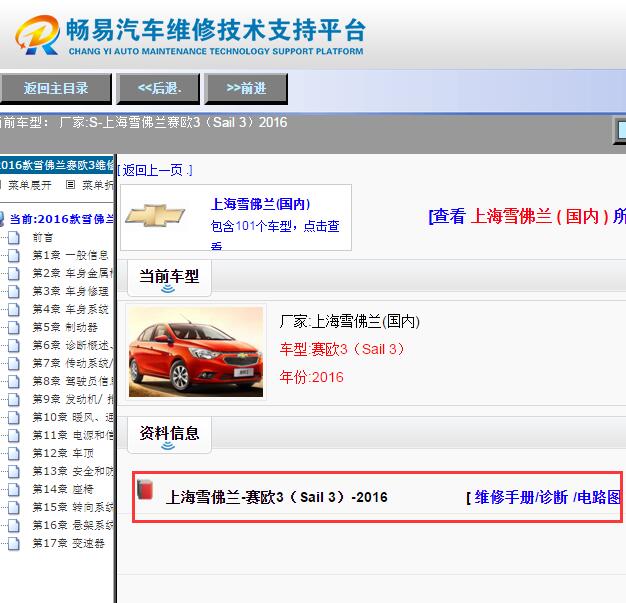Click the Chevrolet bowtie logo

click(155, 216)
